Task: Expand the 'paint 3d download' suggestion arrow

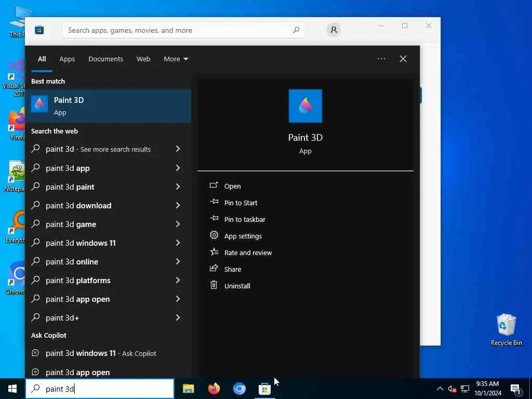Action: point(178,205)
